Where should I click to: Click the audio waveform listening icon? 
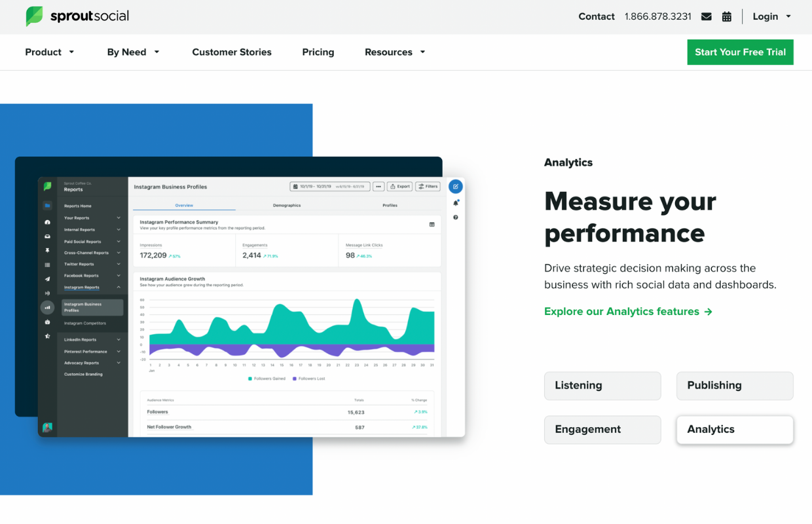click(x=47, y=293)
